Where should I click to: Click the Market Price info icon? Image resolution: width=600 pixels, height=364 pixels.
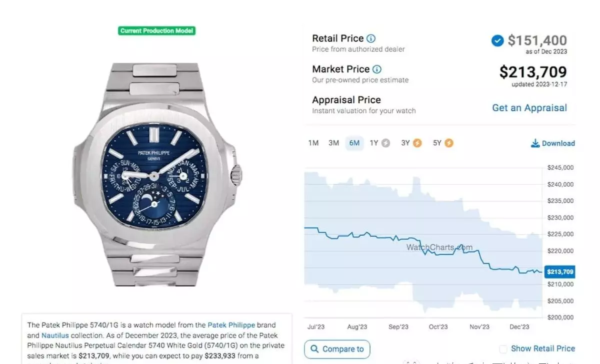377,69
